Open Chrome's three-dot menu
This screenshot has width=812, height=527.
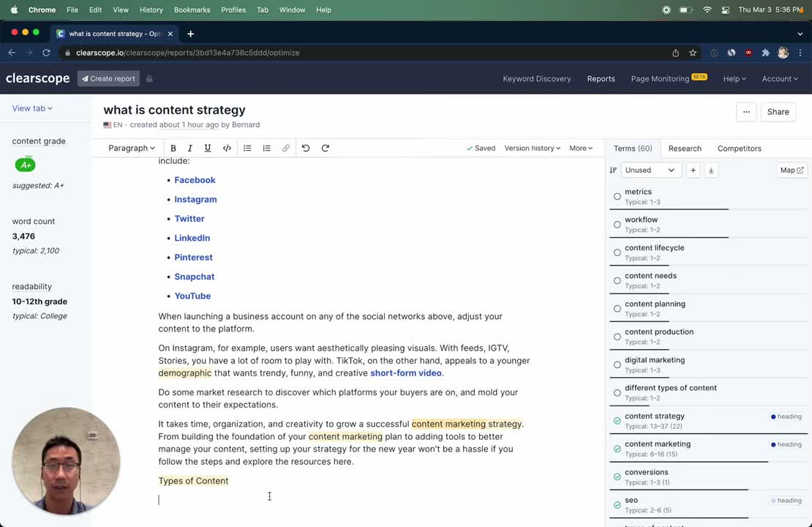[x=800, y=53]
